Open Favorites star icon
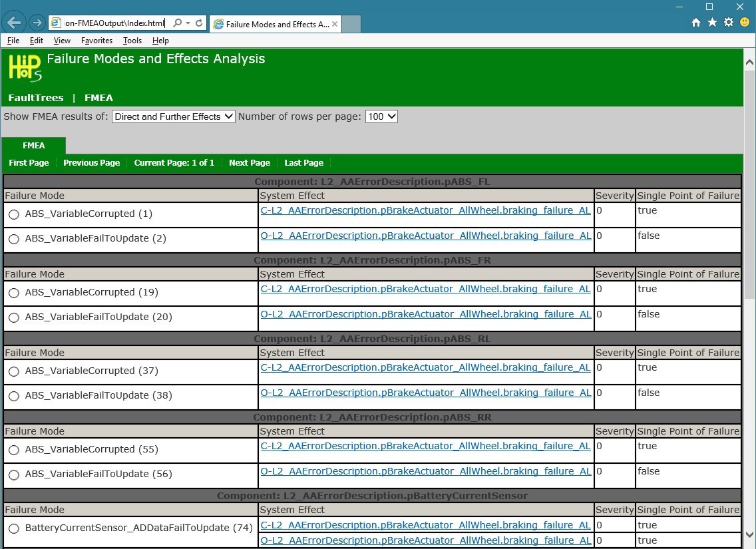The height and width of the screenshot is (549, 756). pos(712,23)
